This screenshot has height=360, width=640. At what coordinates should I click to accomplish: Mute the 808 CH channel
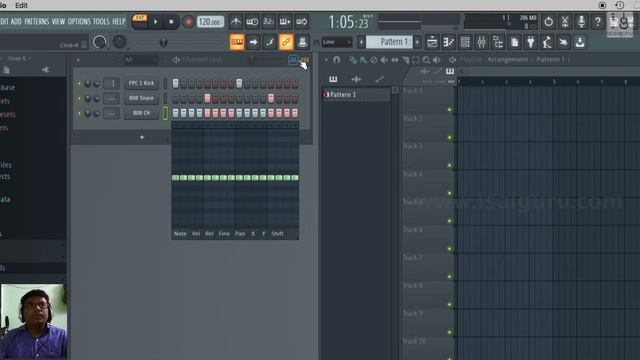pyautogui.click(x=79, y=113)
